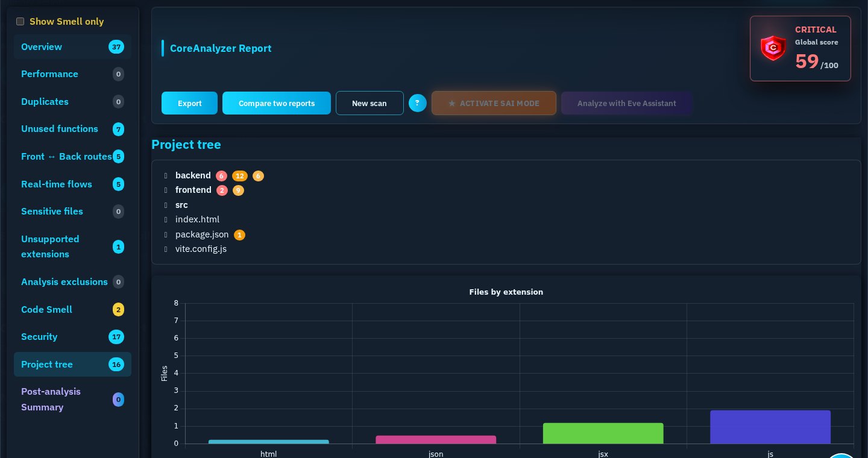Click the Export button
The width and height of the screenshot is (868, 458).
click(190, 103)
